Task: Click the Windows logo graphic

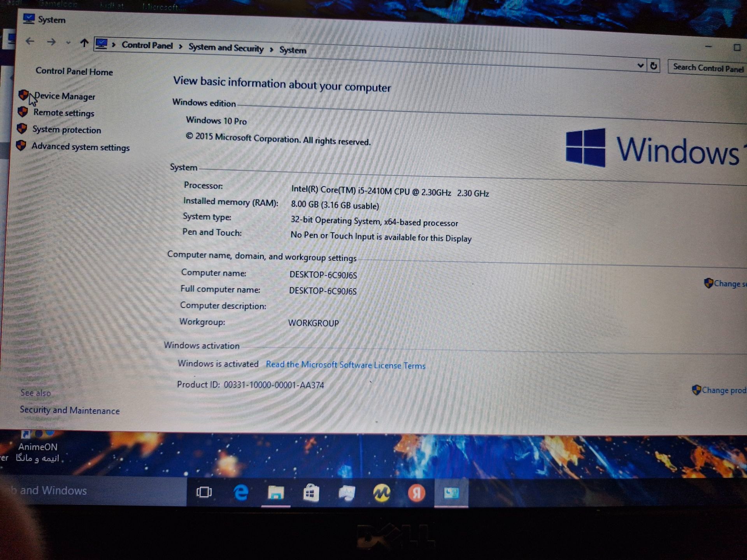Action: pyautogui.click(x=586, y=148)
